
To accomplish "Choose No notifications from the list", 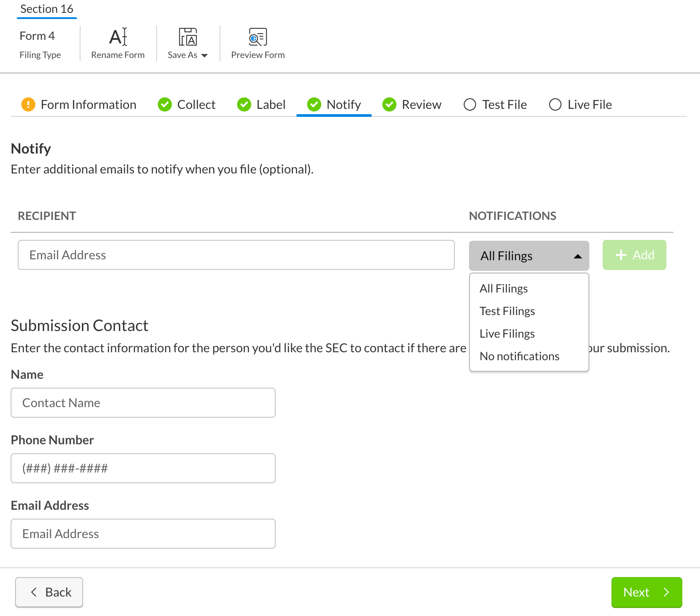I will click(x=519, y=356).
